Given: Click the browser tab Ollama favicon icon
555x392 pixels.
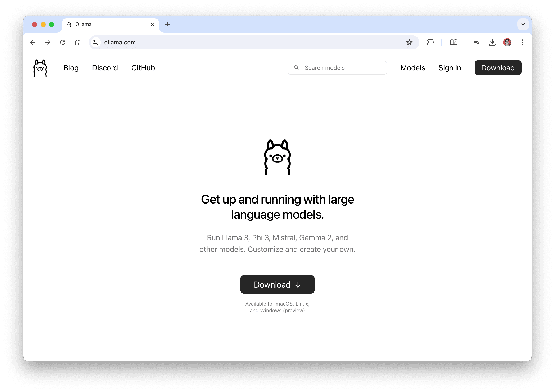Looking at the screenshot, I should tap(69, 24).
